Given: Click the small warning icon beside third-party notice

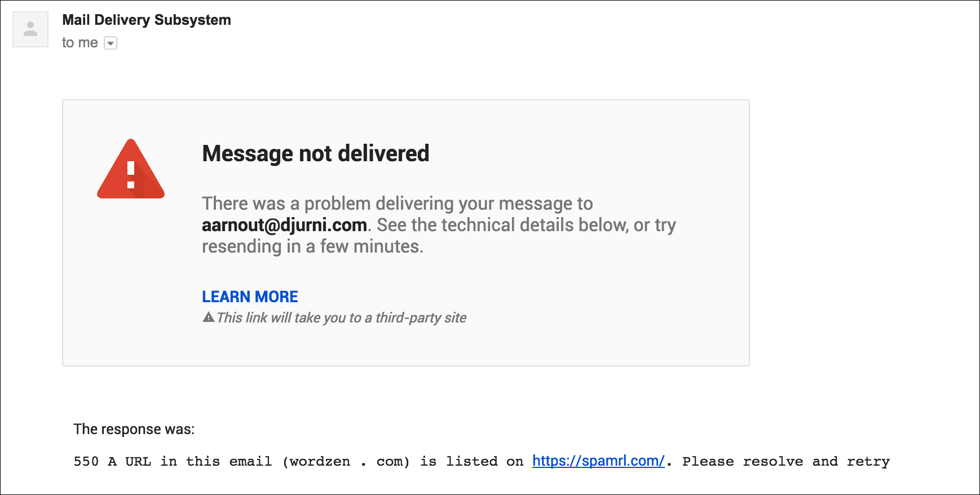Looking at the screenshot, I should [208, 317].
